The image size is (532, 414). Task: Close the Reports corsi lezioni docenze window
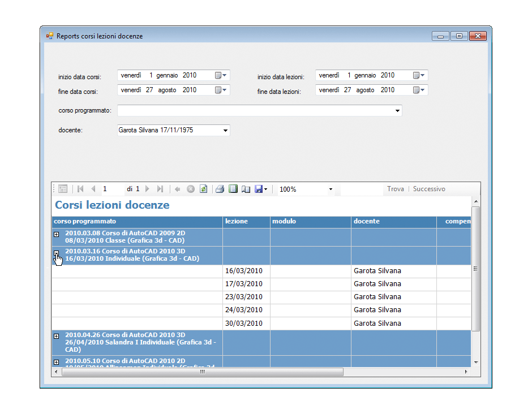tap(478, 36)
